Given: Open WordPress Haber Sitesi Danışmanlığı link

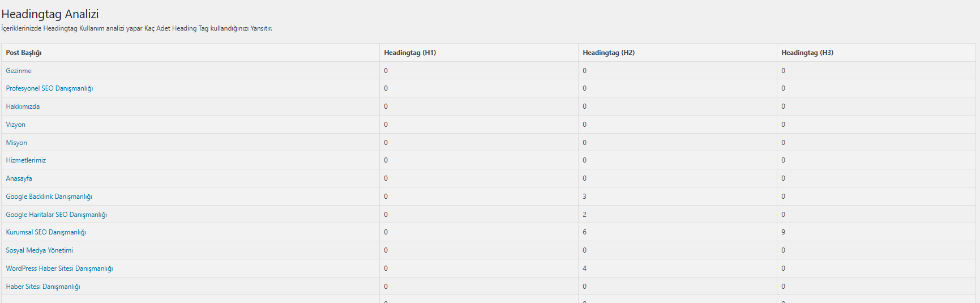Looking at the screenshot, I should coord(59,268).
